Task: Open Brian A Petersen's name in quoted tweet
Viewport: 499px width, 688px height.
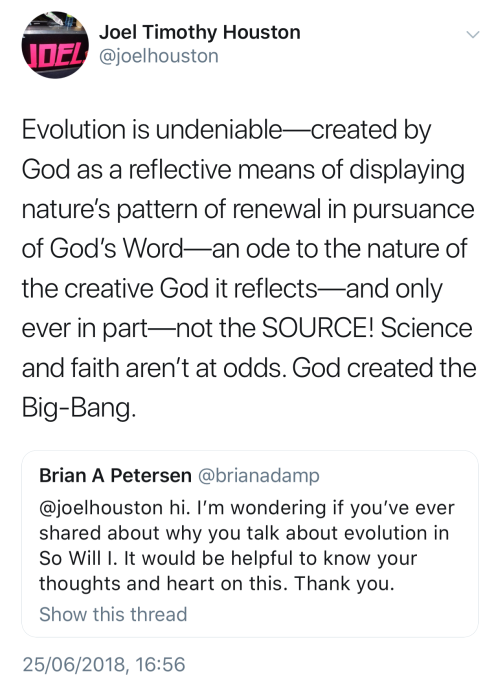Action: pos(115,476)
